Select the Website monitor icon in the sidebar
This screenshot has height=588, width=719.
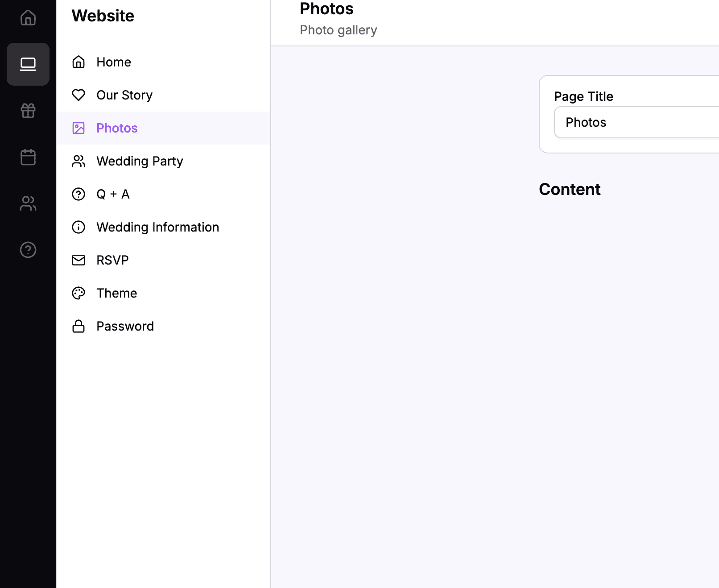click(x=28, y=64)
